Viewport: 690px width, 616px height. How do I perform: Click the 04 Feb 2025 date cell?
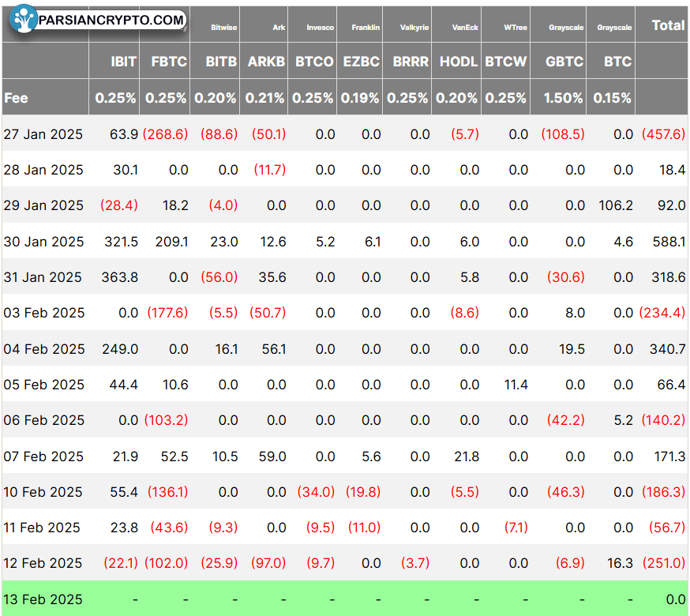pyautogui.click(x=44, y=349)
